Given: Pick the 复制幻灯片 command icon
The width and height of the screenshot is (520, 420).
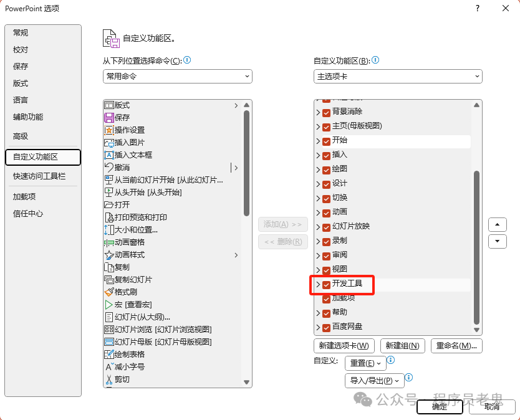Looking at the screenshot, I should pos(109,280).
